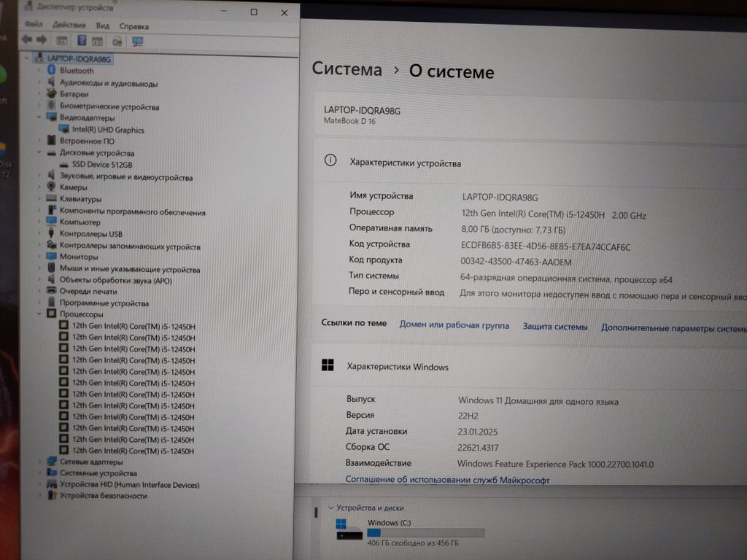
Task: Click the blue question mark Help toolbar icon
Action: pos(82,41)
